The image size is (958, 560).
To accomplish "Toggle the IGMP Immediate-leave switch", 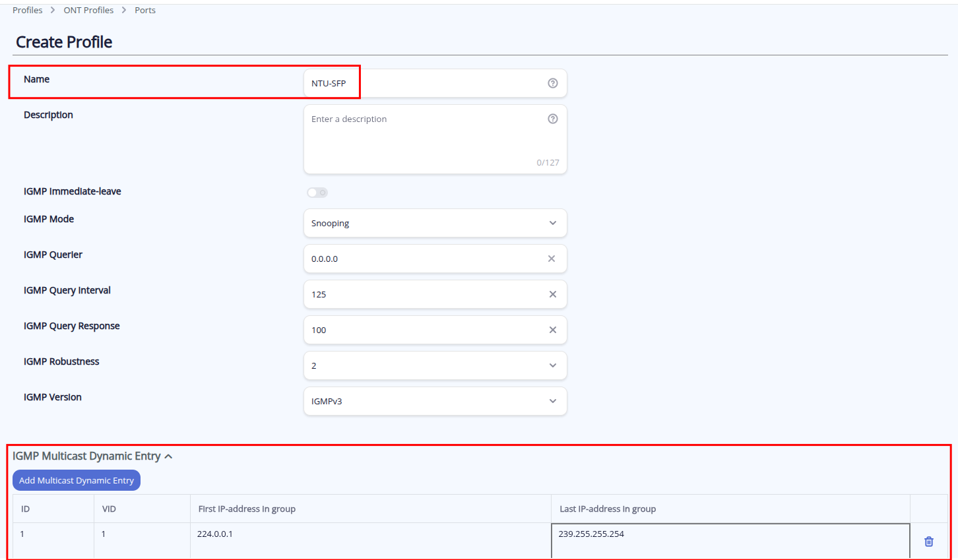I will pos(317,193).
